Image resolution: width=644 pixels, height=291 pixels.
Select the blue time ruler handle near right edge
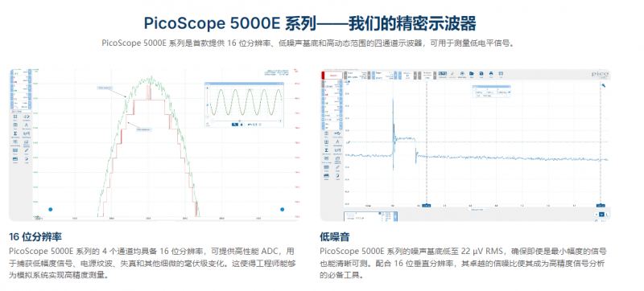click(x=601, y=206)
